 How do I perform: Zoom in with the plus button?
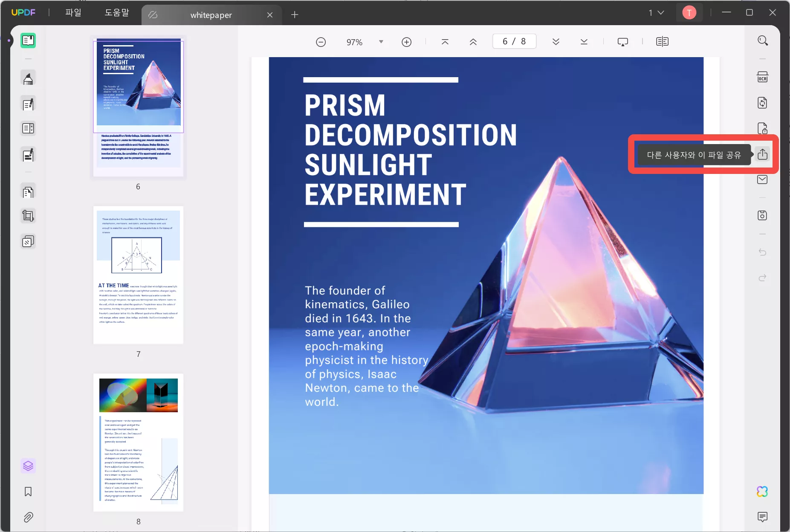tap(407, 42)
